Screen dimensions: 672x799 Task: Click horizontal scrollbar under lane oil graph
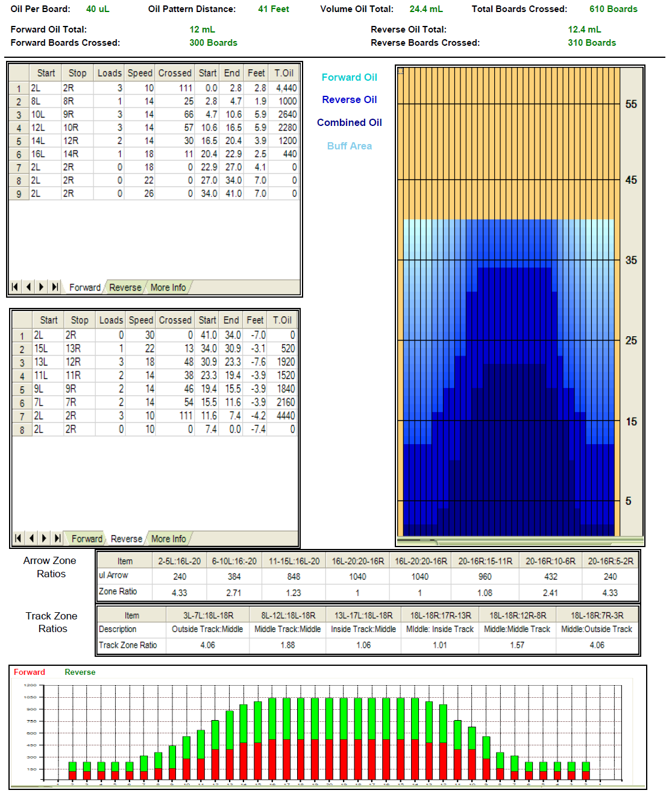coord(518,540)
